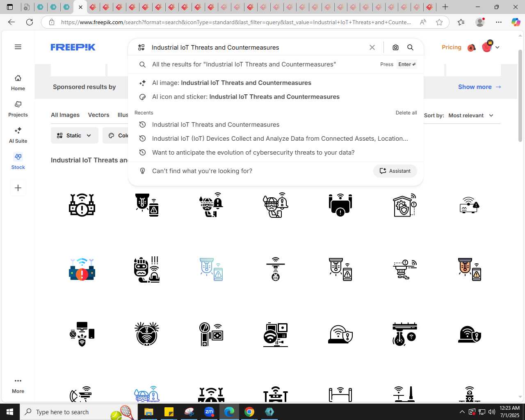Select AI image suggestion for the query
Screen dimensions: 525x420
pyautogui.click(x=276, y=83)
